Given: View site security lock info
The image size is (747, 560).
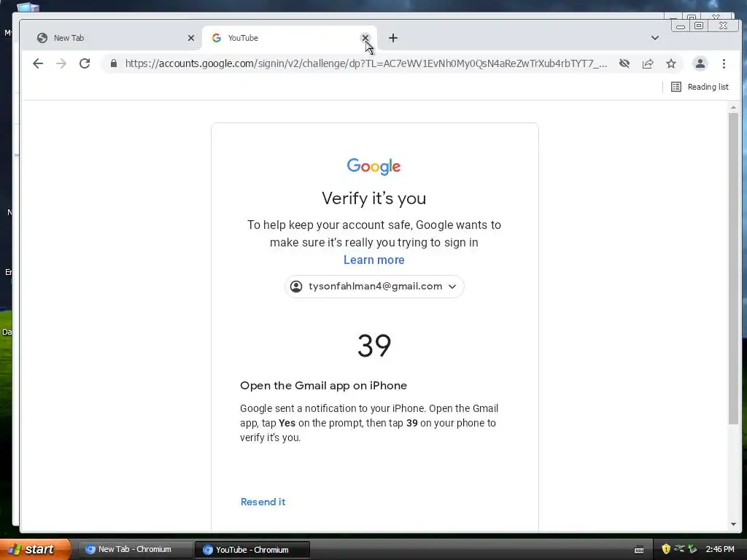Looking at the screenshot, I should coord(113,63).
